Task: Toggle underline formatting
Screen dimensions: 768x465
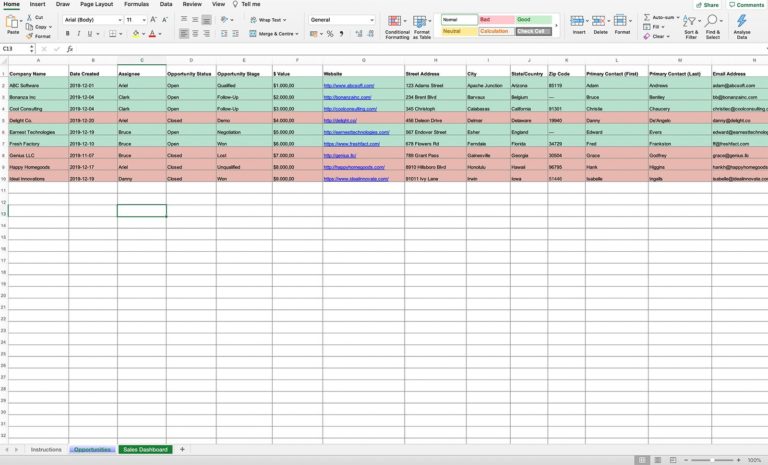Action: pyautogui.click(x=90, y=34)
